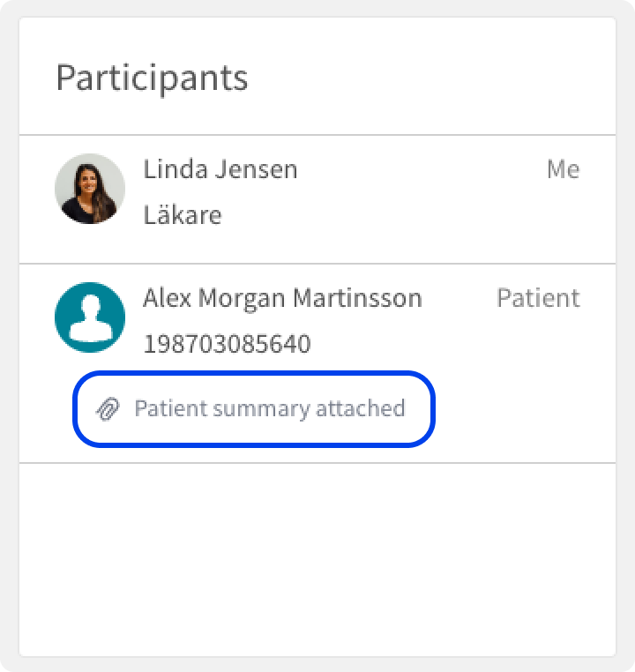Select the name Linda Jensen
This screenshot has width=635, height=672.
point(220,169)
